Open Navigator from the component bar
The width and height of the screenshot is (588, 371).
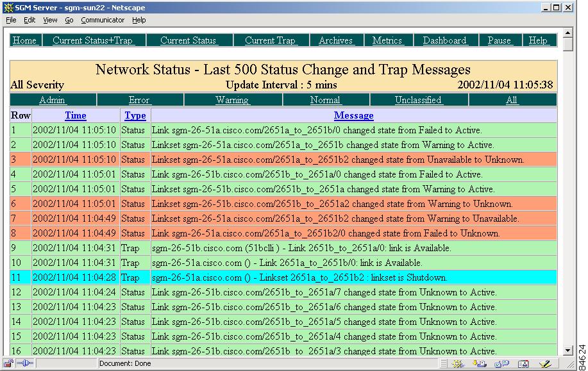click(x=457, y=363)
